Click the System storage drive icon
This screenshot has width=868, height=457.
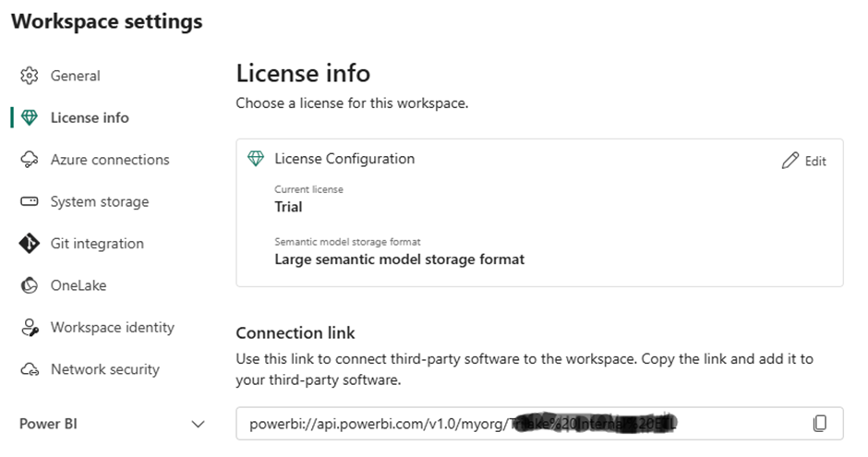coord(30,201)
